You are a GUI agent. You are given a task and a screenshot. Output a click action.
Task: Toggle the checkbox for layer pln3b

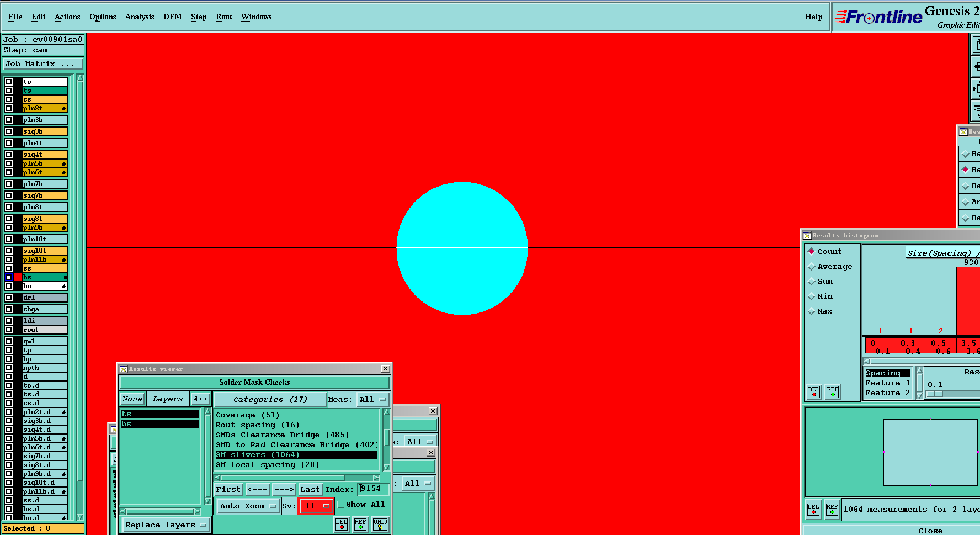pos(9,120)
